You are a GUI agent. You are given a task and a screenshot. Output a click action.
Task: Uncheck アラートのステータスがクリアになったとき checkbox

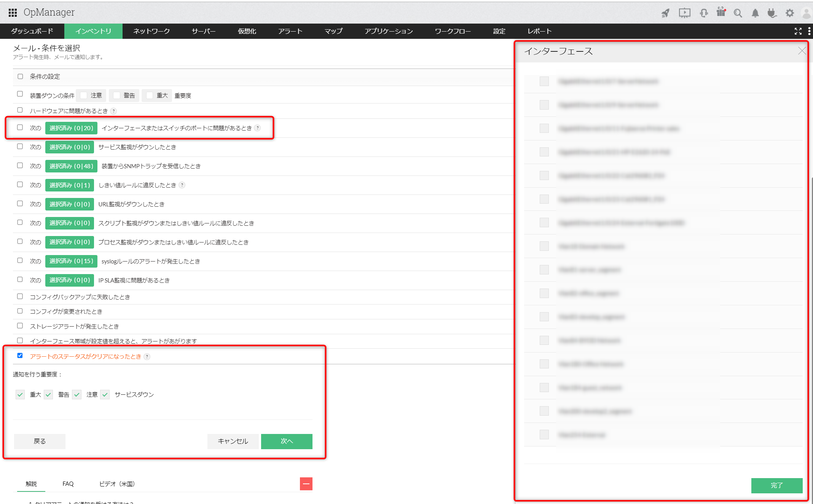tap(20, 356)
